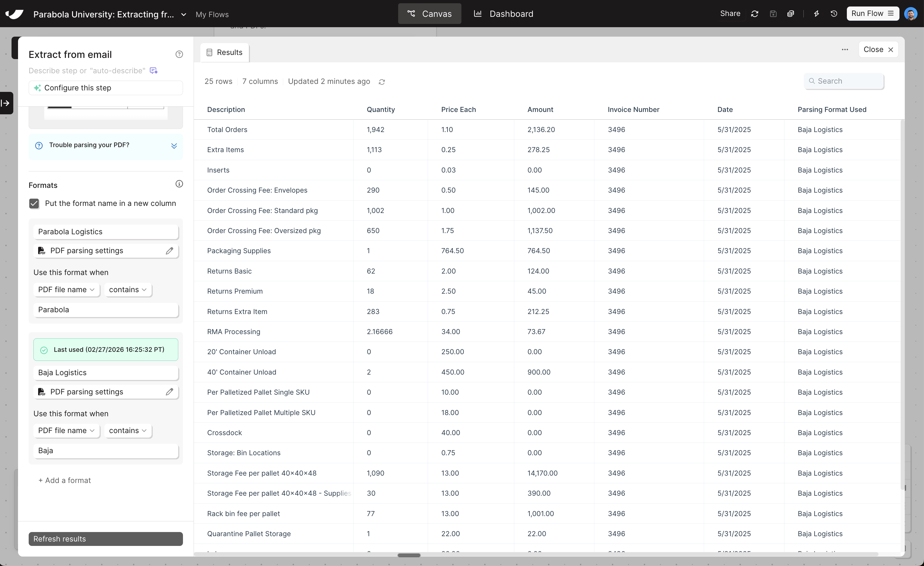Expand the Trouble parsing your PDF section
Screen dimensions: 924x566
(174, 146)
